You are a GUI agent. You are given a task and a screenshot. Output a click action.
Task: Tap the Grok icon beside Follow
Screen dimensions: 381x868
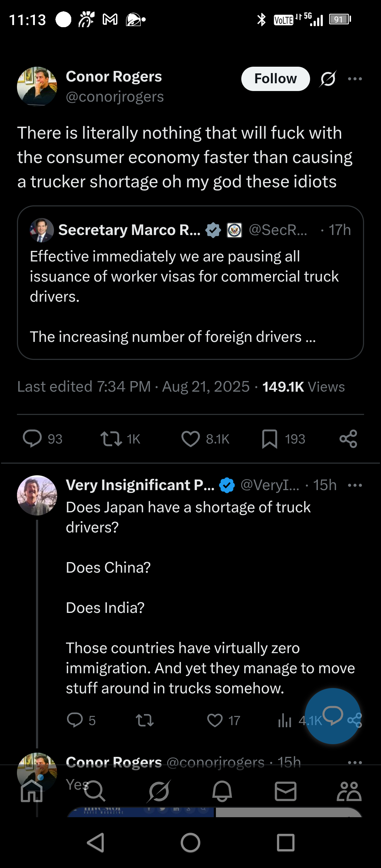click(328, 79)
